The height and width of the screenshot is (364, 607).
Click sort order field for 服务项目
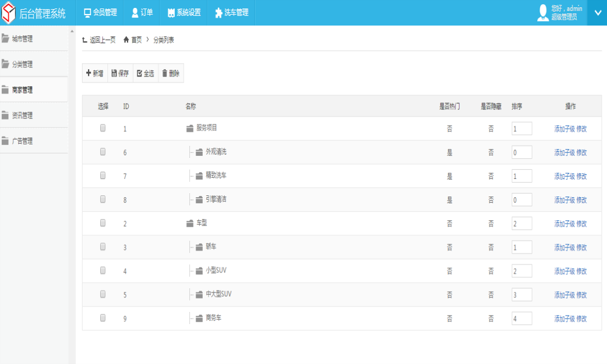pos(521,129)
